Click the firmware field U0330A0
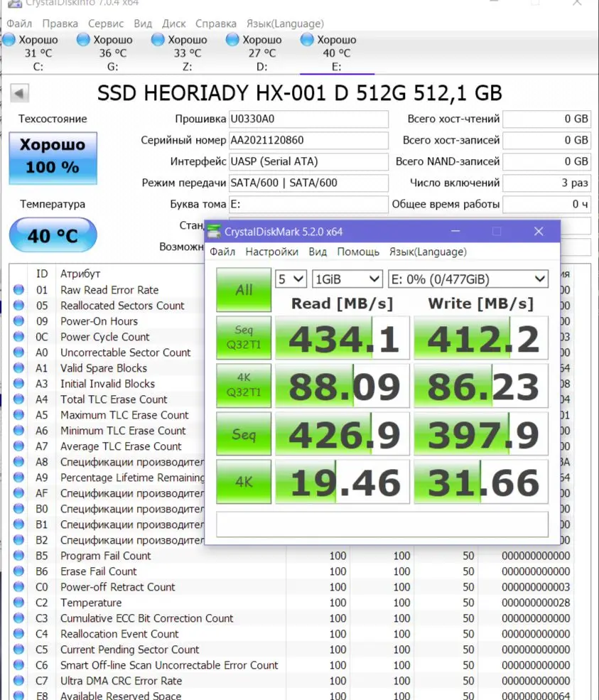 [308, 119]
